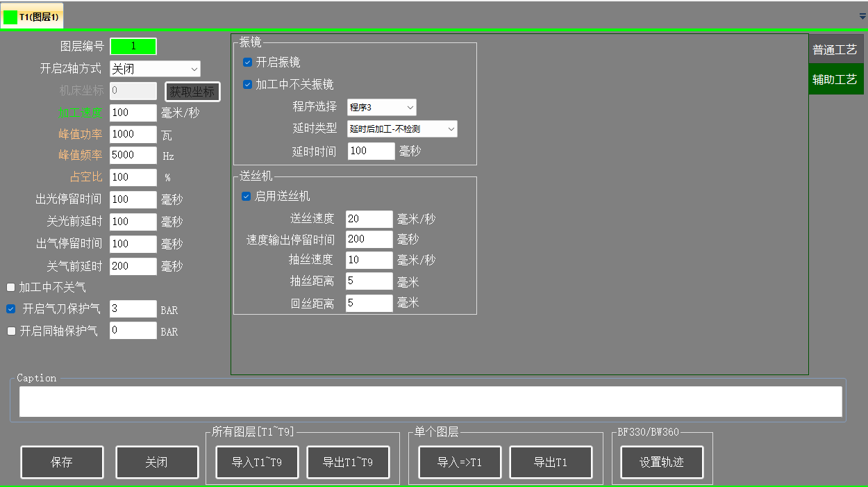Open the tab overflow arrow at top right
This screenshot has width=868, height=487.
pyautogui.click(x=862, y=15)
